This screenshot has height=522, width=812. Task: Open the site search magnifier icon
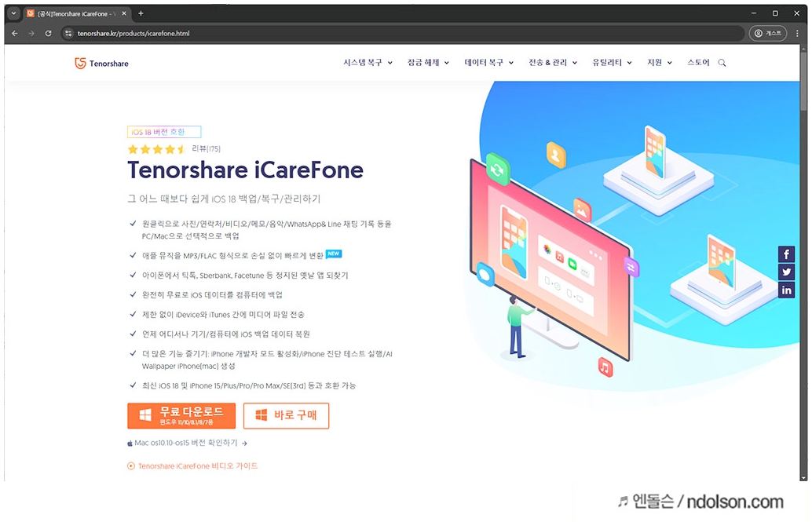point(722,63)
